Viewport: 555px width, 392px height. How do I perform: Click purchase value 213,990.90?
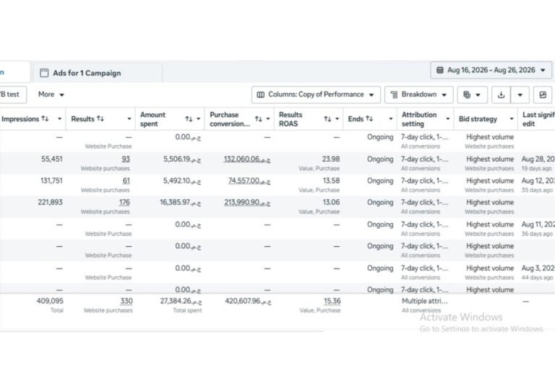[x=247, y=202]
